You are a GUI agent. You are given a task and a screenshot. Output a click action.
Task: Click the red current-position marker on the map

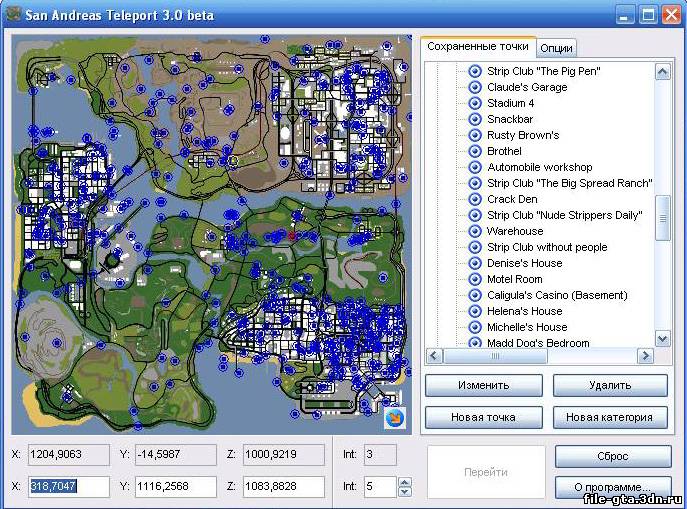point(293,236)
